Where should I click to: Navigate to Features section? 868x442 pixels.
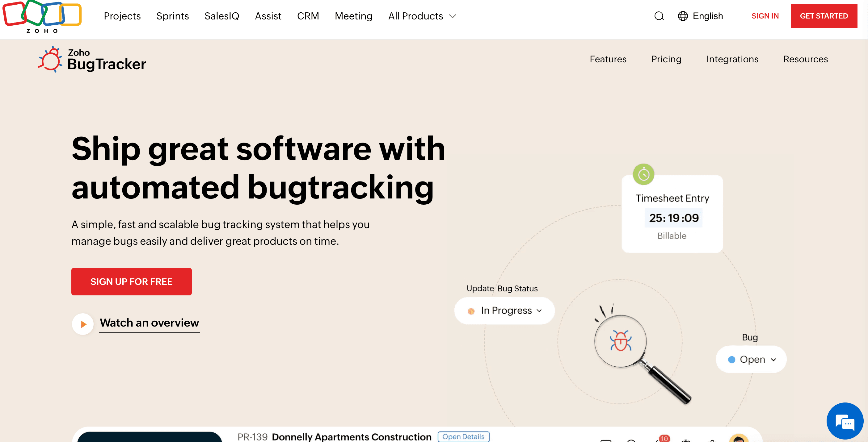608,59
